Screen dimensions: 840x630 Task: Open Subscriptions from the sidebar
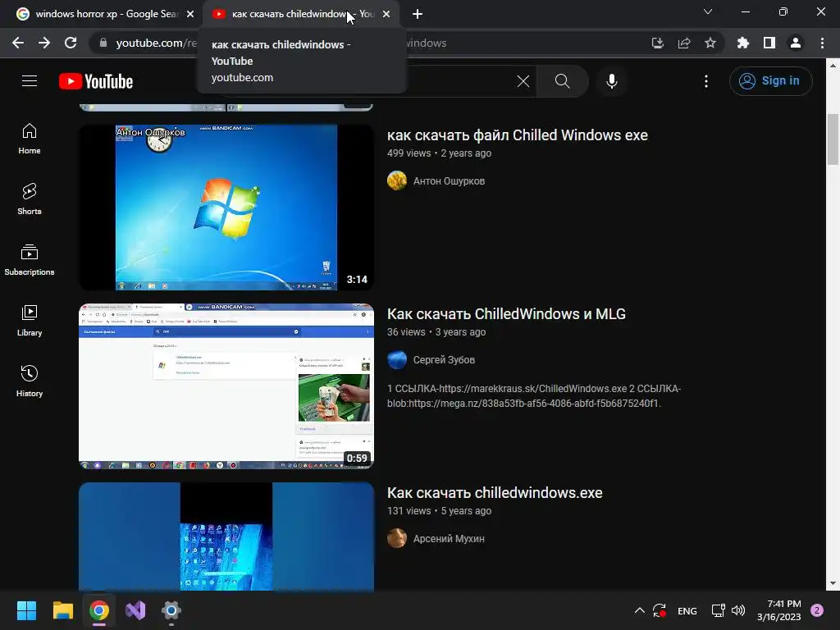(30, 260)
